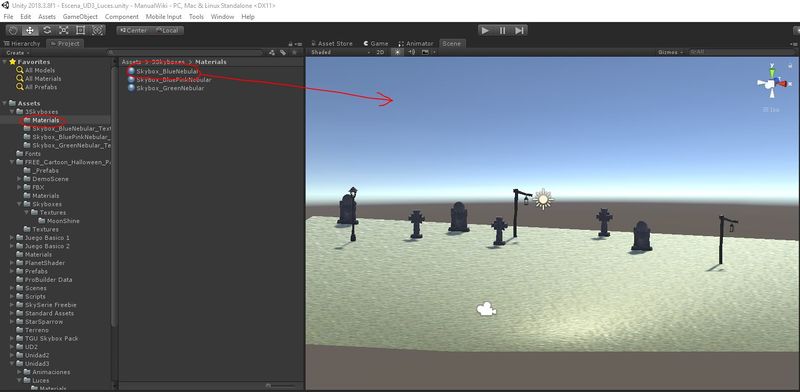Click the All Models search icon
This screenshot has height=392, width=800.
click(x=20, y=70)
